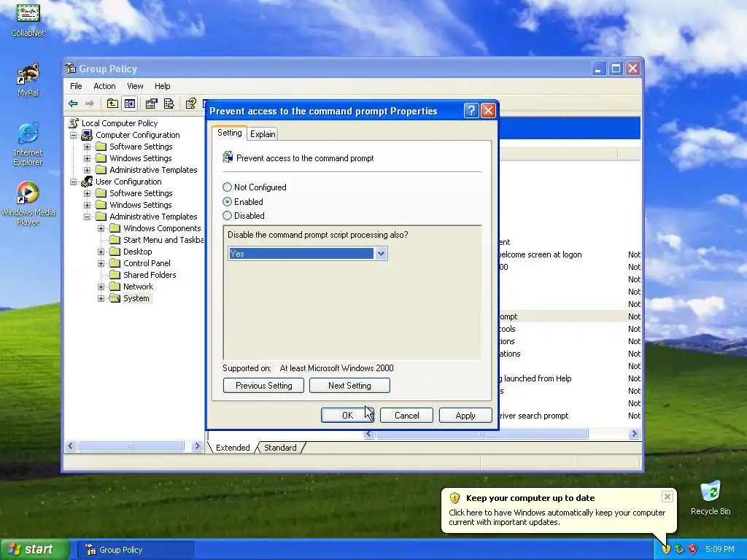
Task: Click the Safely Remove Hardware tray icon
Action: 679,549
